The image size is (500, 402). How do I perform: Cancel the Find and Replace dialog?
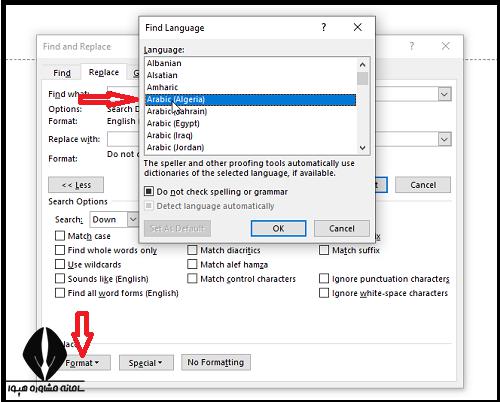tap(423, 185)
